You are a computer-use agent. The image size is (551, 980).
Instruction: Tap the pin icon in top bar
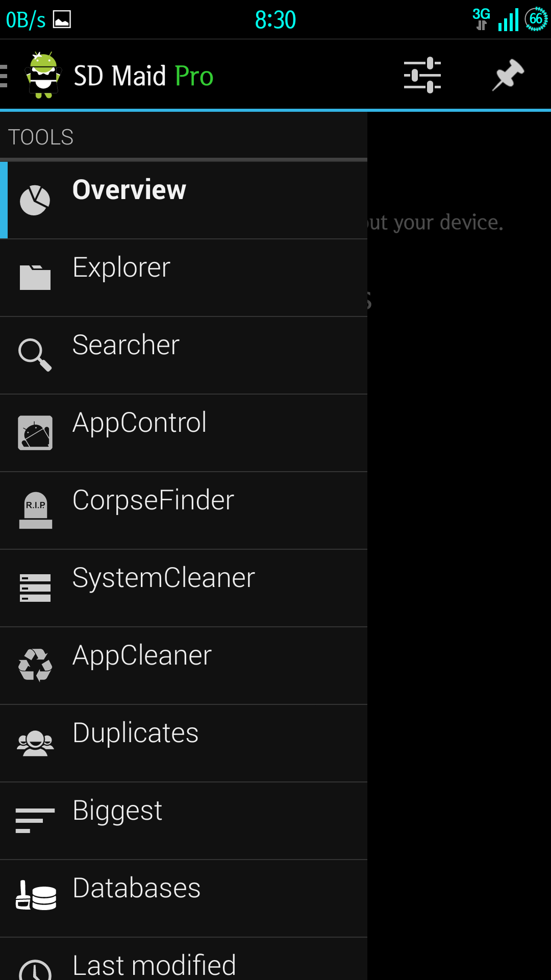tap(508, 75)
